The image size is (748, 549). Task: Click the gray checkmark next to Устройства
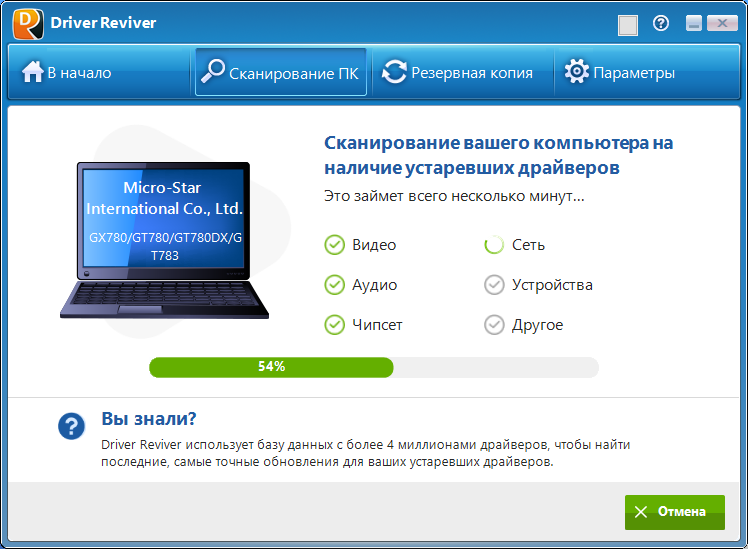click(494, 285)
